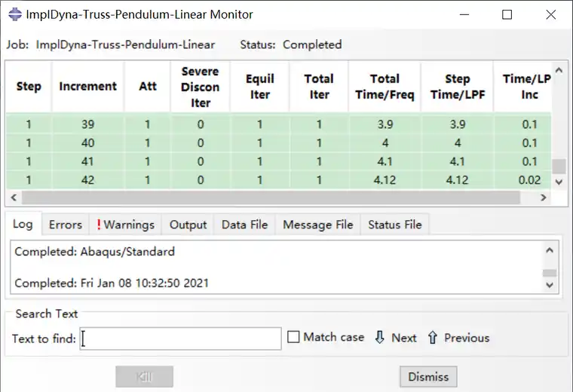Close the Monitor window

[550, 14]
